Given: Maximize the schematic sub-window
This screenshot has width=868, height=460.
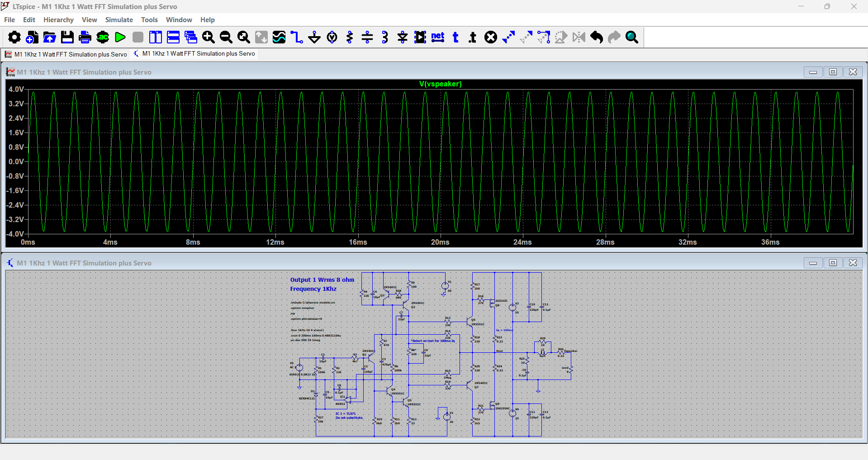Looking at the screenshot, I should (833, 263).
